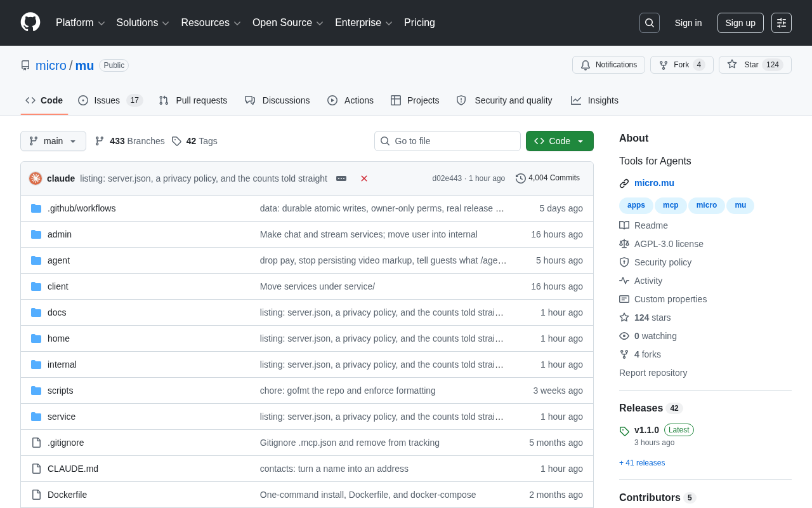Open the docs folder
This screenshot has height=508, width=812.
click(57, 312)
